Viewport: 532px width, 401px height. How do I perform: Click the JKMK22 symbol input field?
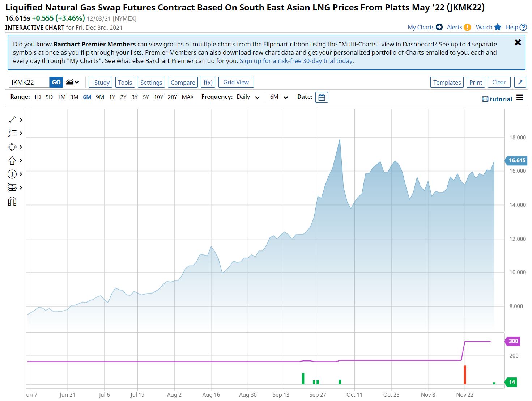point(29,82)
